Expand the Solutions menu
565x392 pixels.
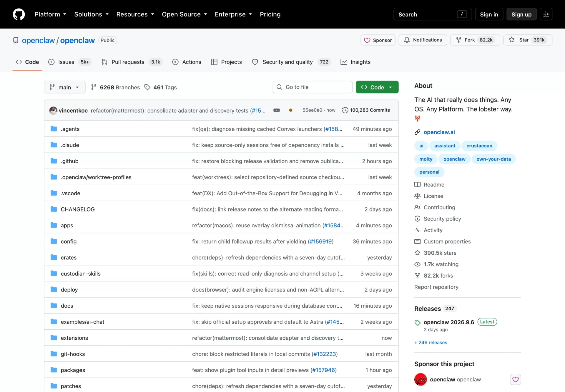click(91, 14)
